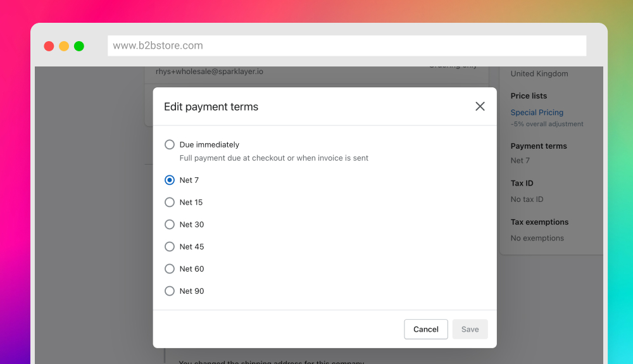The image size is (633, 364).
Task: Choose Net 15 payment terms
Action: click(170, 202)
